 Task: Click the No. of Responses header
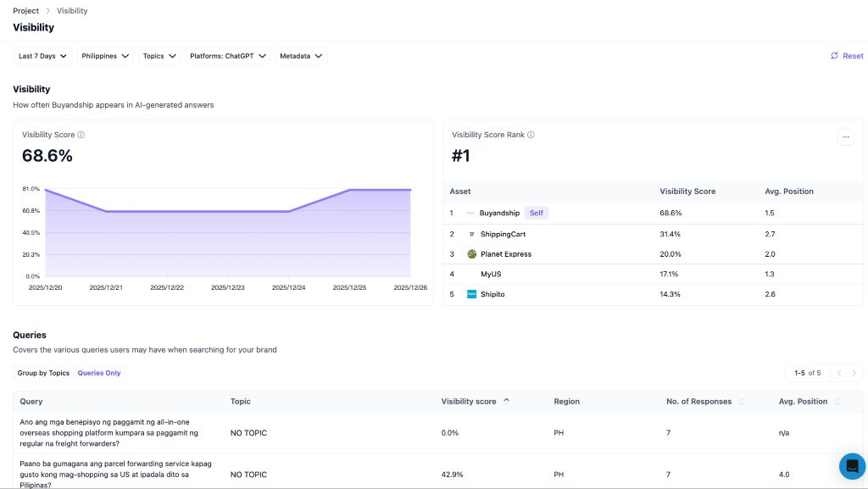pos(698,402)
